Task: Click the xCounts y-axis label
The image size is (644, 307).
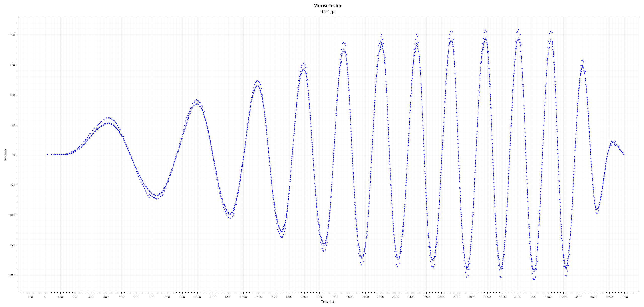Action: click(x=5, y=155)
